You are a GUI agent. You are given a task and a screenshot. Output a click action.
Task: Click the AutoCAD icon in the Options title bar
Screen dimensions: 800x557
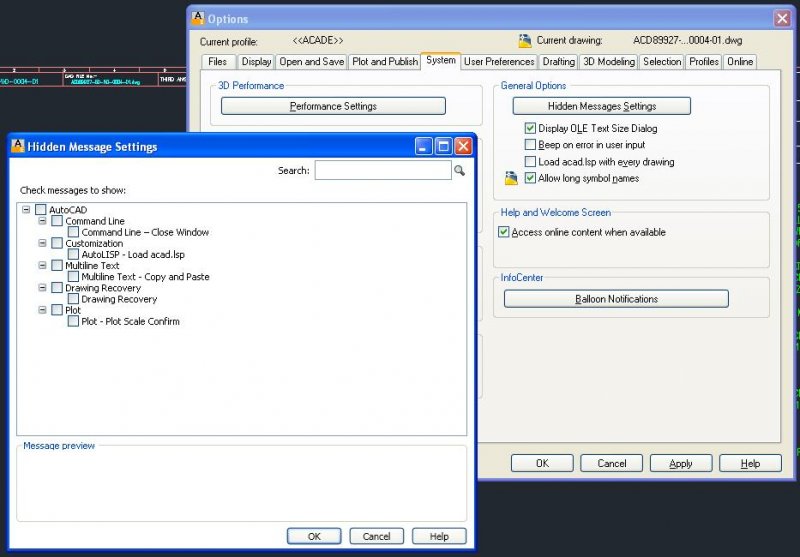[197, 18]
